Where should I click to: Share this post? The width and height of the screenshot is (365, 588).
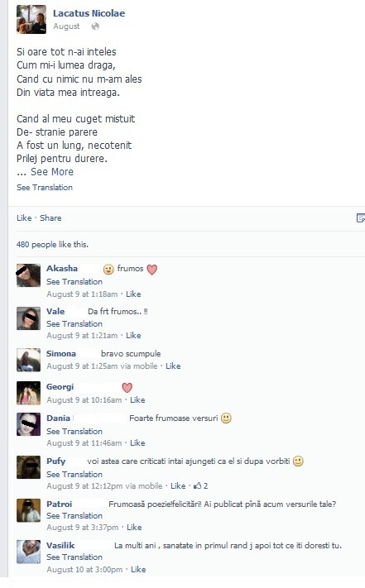50,218
